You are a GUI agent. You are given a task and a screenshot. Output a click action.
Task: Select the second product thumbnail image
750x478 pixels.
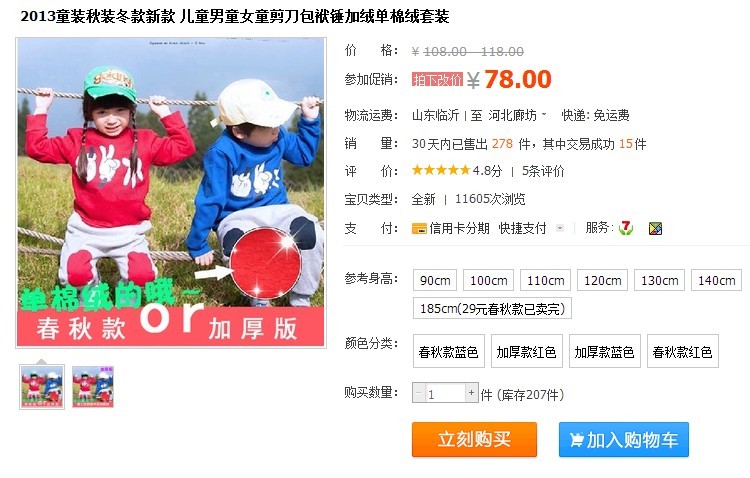[93, 387]
